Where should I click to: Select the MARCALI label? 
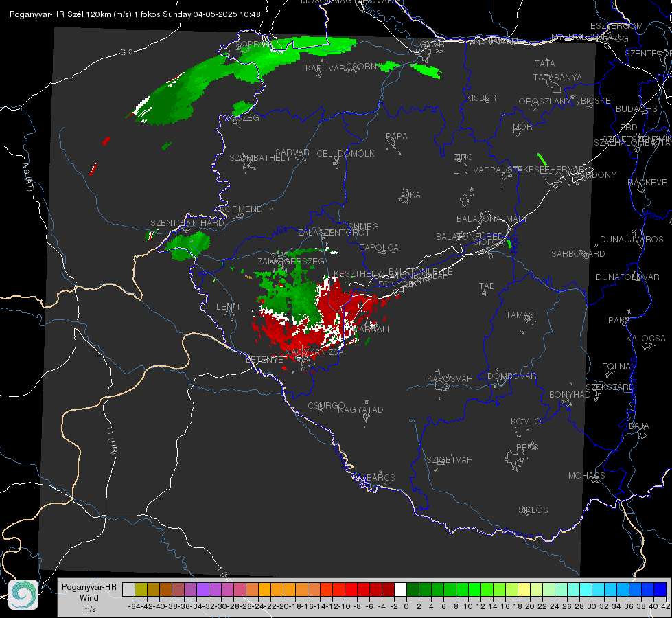(370, 330)
